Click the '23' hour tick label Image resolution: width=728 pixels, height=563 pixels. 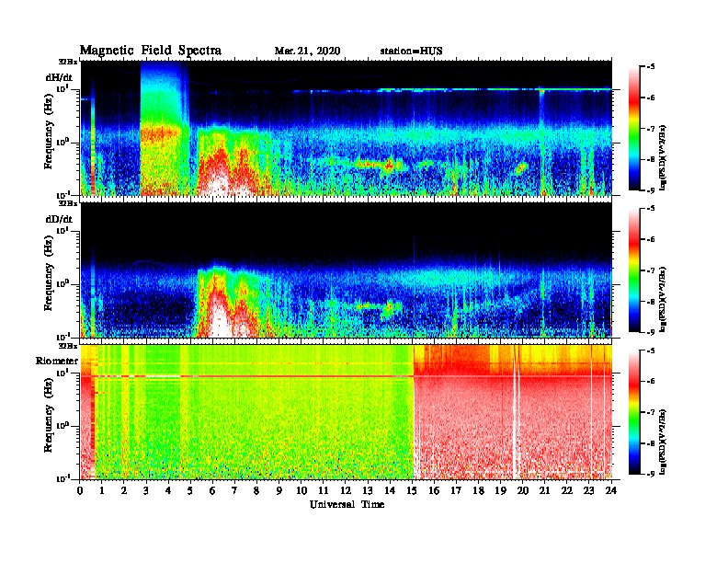pos(589,491)
